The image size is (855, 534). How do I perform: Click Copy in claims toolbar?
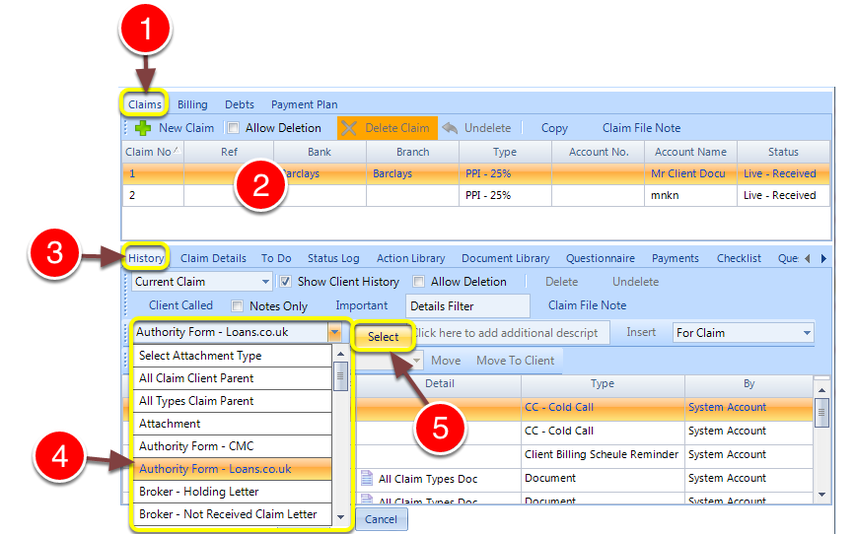tap(554, 128)
